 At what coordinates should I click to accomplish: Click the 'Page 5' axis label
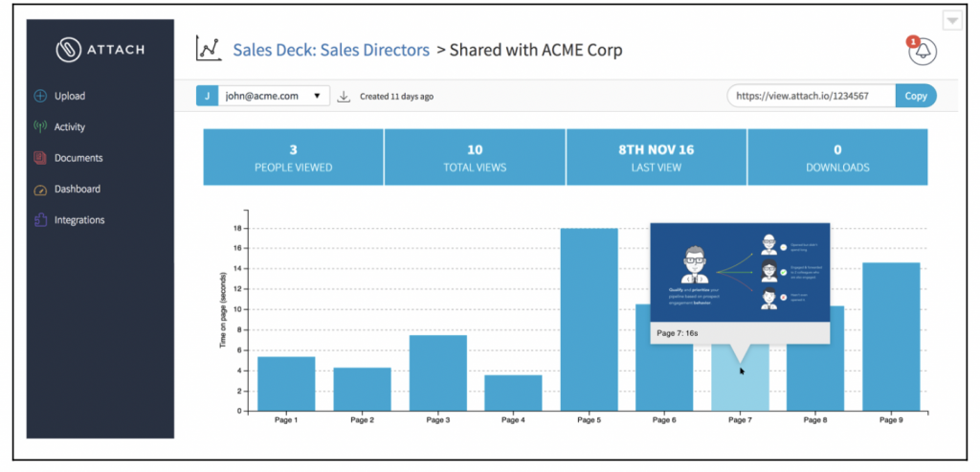click(x=589, y=420)
